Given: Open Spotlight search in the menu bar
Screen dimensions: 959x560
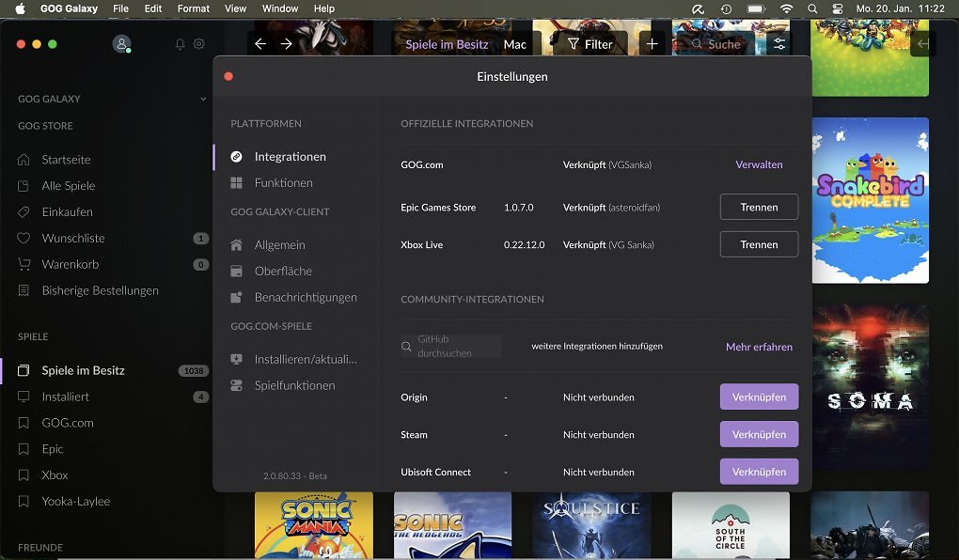Looking at the screenshot, I should pyautogui.click(x=812, y=8).
